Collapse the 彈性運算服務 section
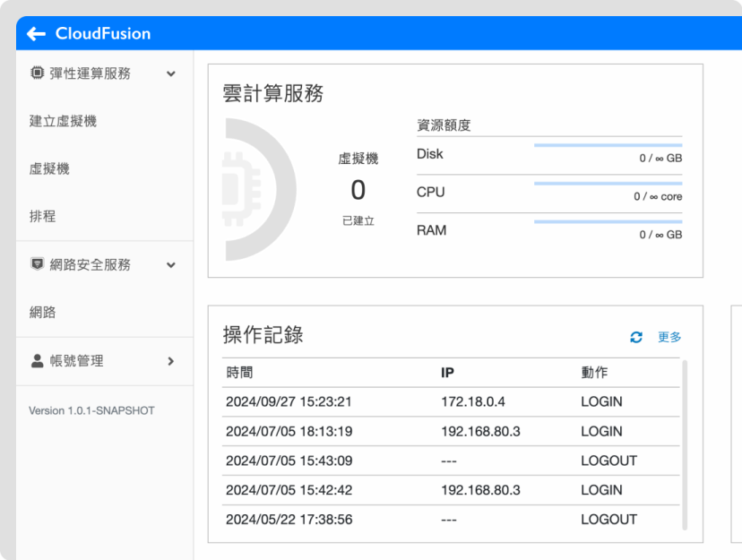 tap(170, 73)
